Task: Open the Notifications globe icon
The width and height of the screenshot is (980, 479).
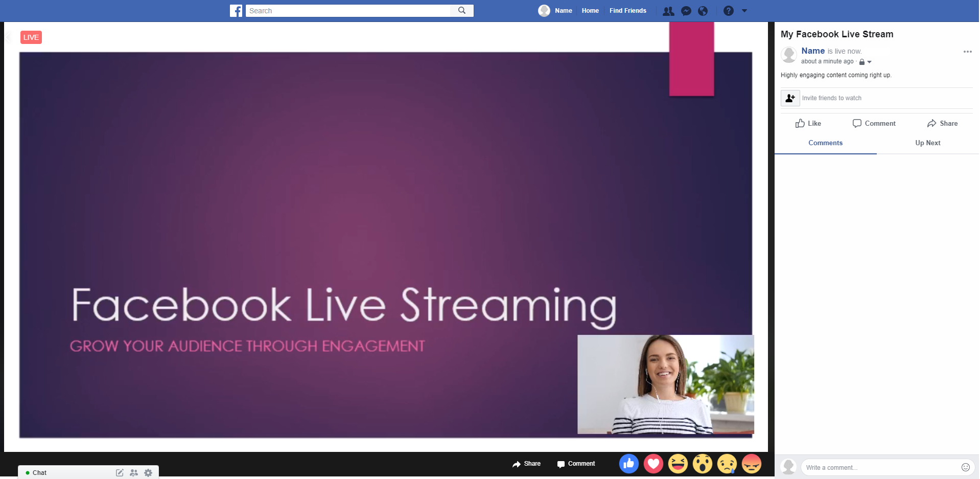Action: (x=703, y=11)
